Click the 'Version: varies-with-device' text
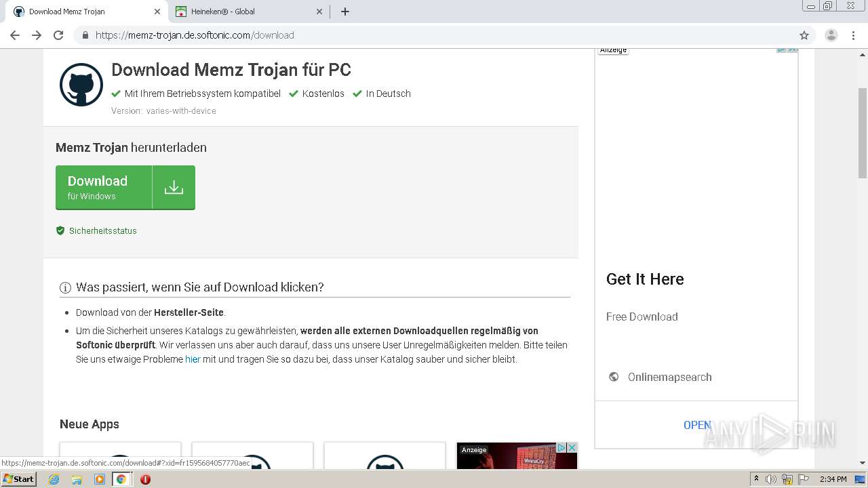 (x=163, y=111)
